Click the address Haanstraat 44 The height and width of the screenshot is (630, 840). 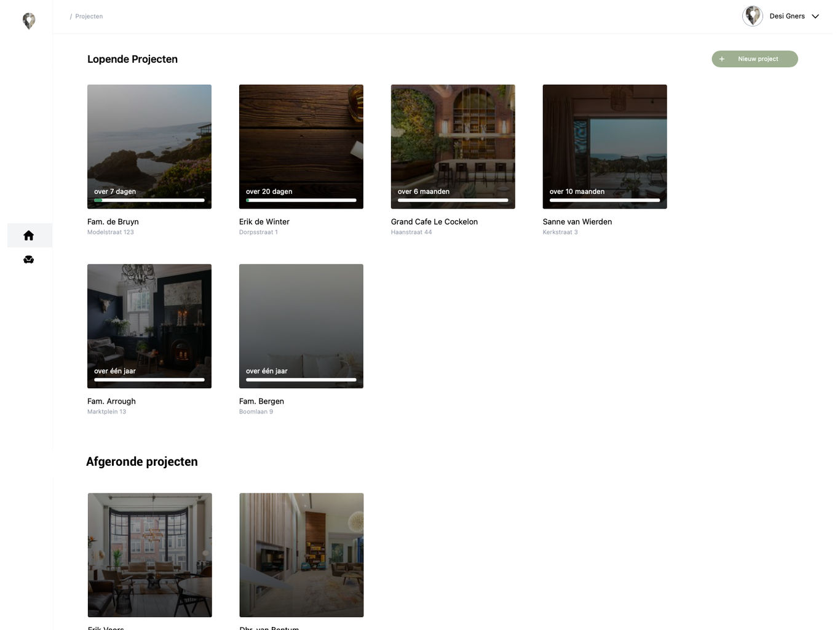(x=411, y=233)
